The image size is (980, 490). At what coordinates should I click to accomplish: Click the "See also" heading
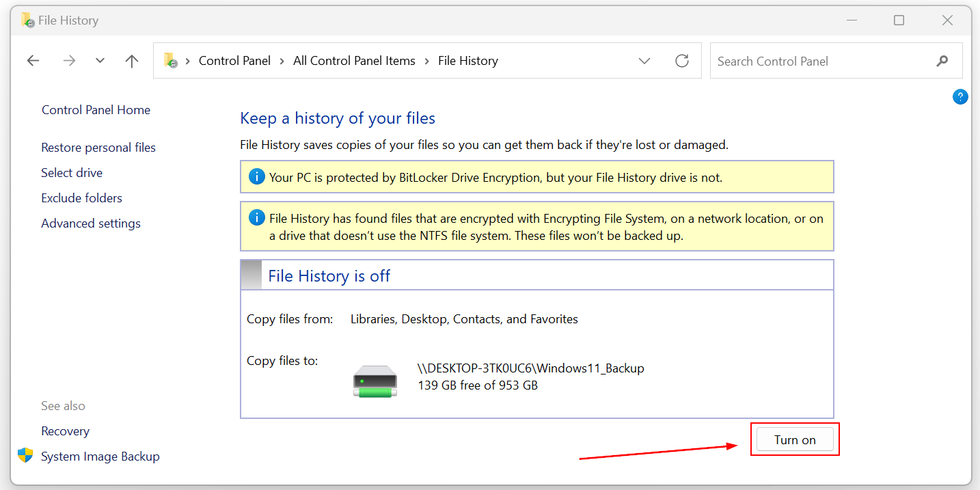(x=63, y=406)
